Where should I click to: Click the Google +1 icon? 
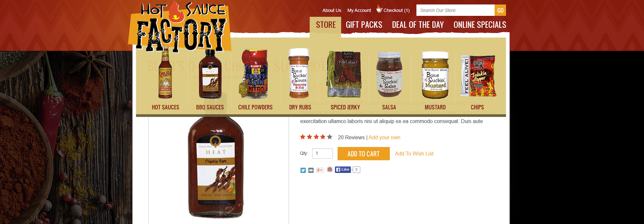(320, 170)
